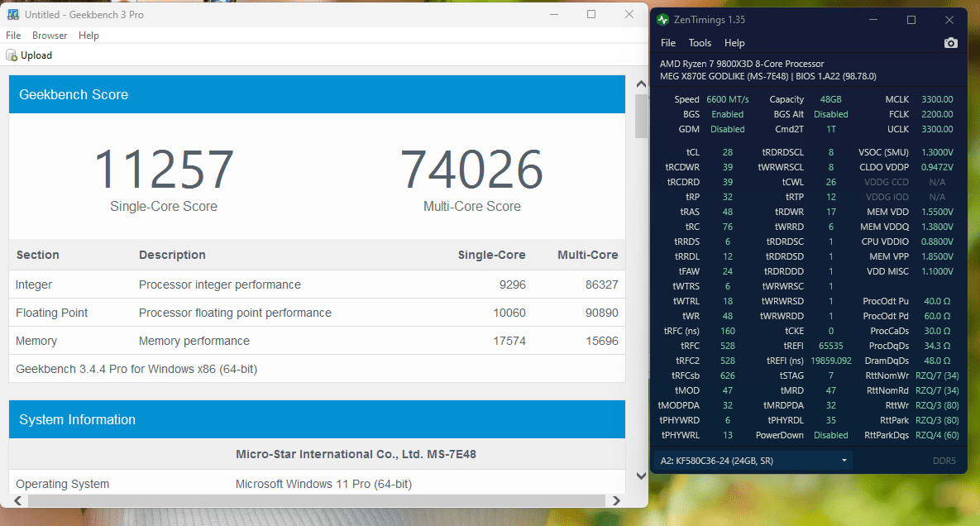Click the GDM Disabled value

click(x=728, y=129)
